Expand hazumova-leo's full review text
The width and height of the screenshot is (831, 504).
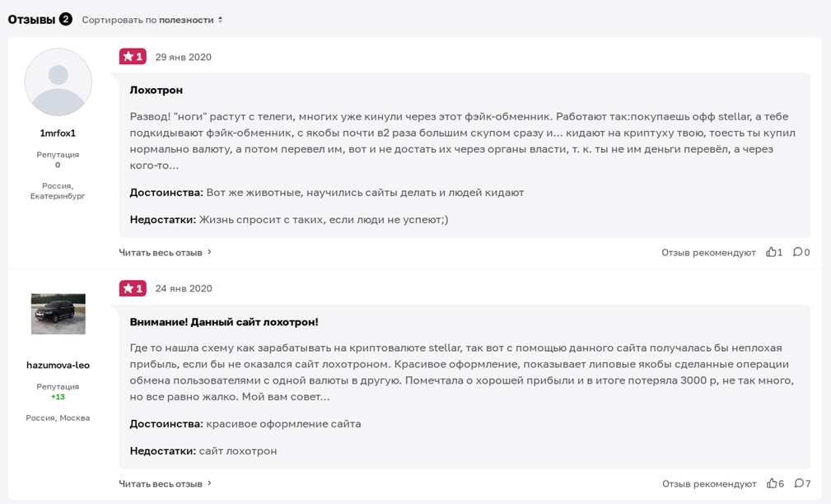click(161, 483)
